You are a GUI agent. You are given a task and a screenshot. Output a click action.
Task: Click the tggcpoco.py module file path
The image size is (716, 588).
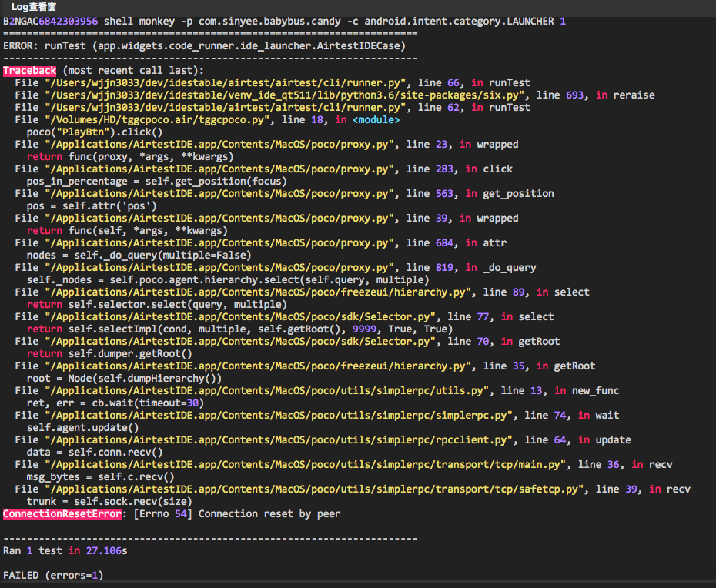pyautogui.click(x=192, y=119)
